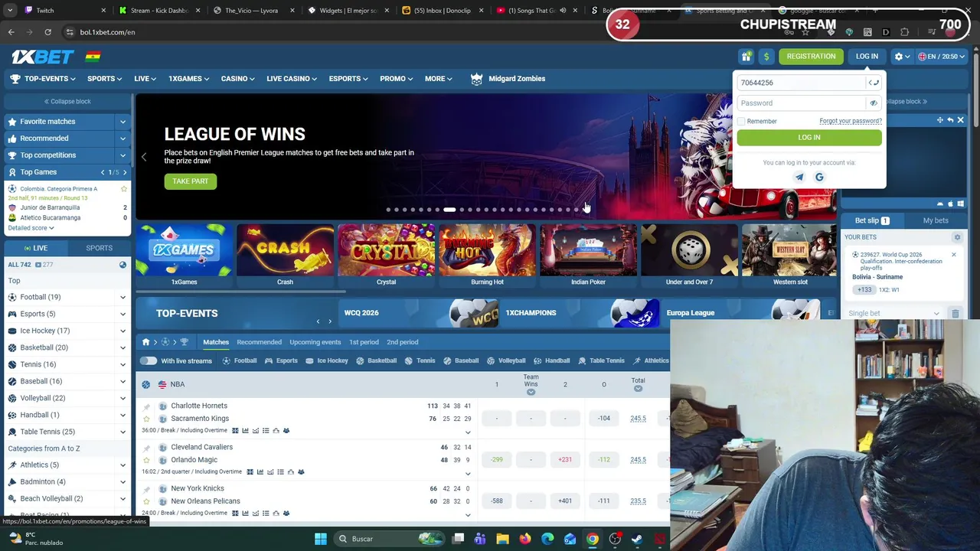Open Midgard Zombies game link
This screenshot has width=980, height=551.
(x=508, y=79)
